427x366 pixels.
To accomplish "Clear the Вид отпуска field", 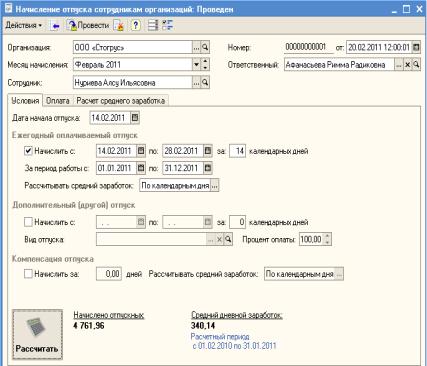I will pos(219,239).
